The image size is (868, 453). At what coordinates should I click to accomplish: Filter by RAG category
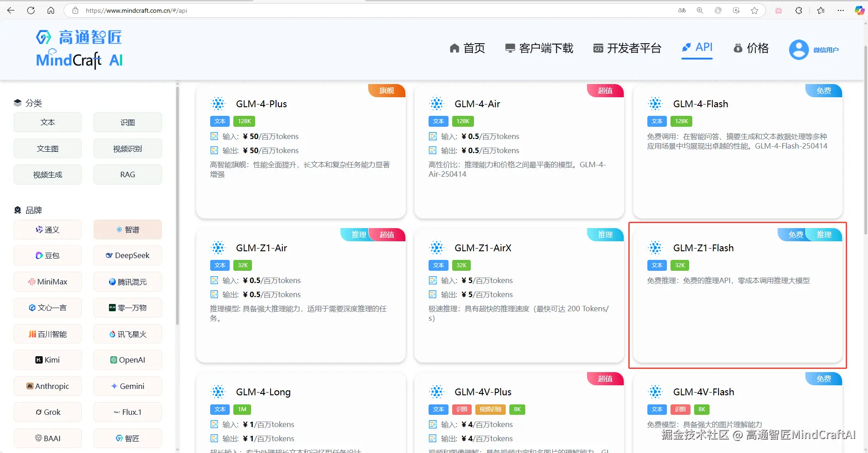(x=128, y=174)
